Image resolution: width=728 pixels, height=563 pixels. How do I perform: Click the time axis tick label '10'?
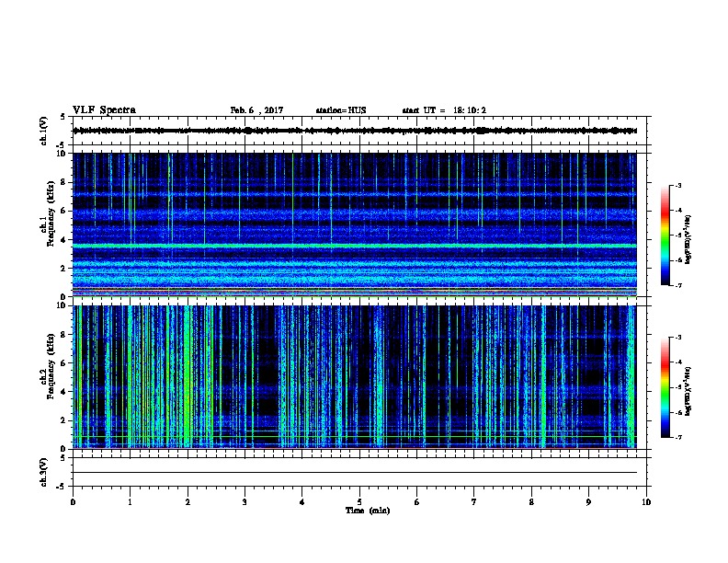(x=646, y=502)
